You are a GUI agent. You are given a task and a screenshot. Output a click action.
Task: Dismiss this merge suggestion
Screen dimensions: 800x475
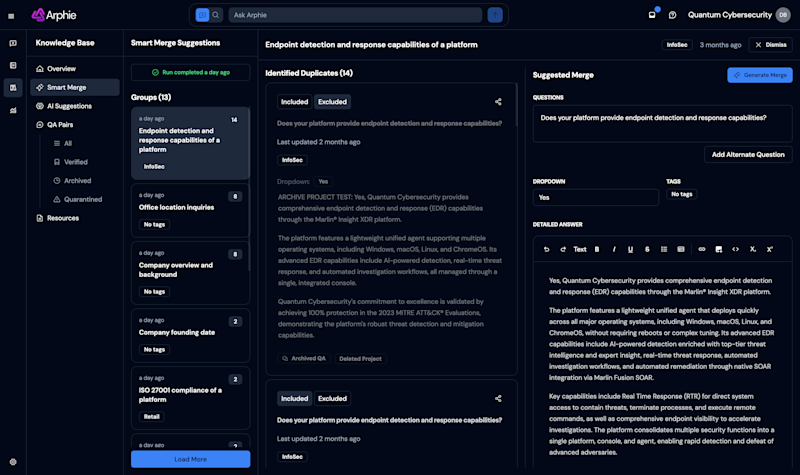[771, 45]
